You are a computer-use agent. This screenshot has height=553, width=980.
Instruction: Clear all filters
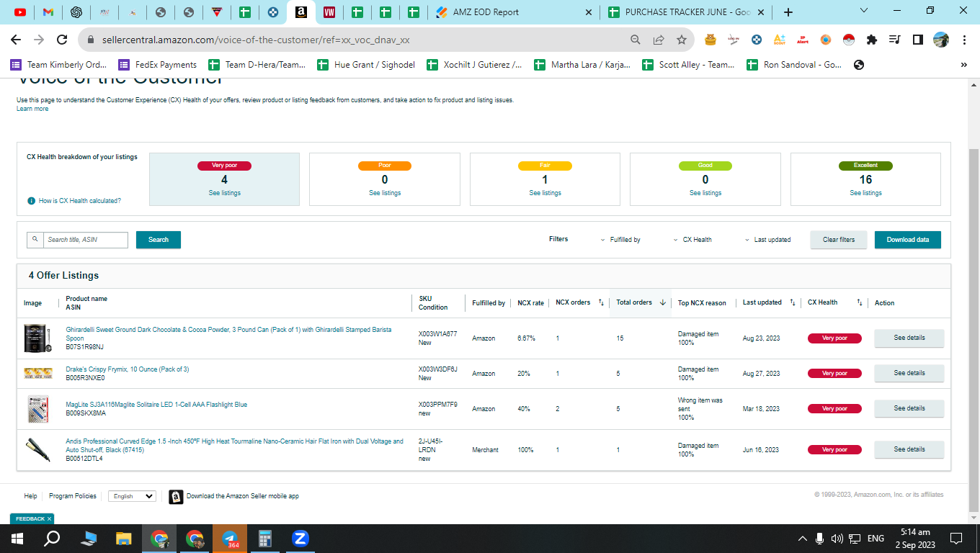(839, 240)
